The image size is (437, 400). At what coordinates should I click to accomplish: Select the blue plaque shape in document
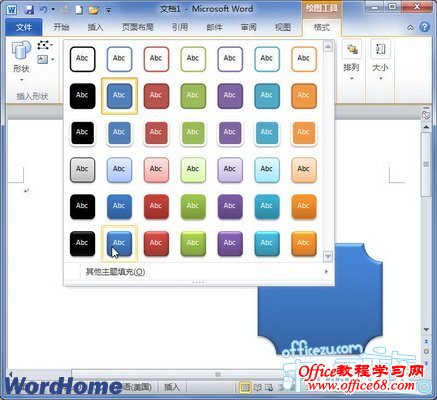click(x=320, y=310)
